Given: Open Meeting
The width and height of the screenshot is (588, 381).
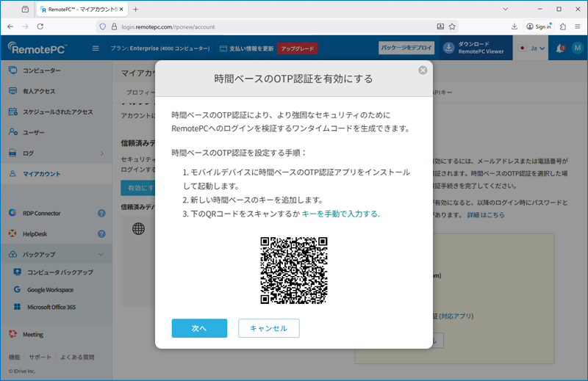Looking at the screenshot, I should [x=33, y=334].
